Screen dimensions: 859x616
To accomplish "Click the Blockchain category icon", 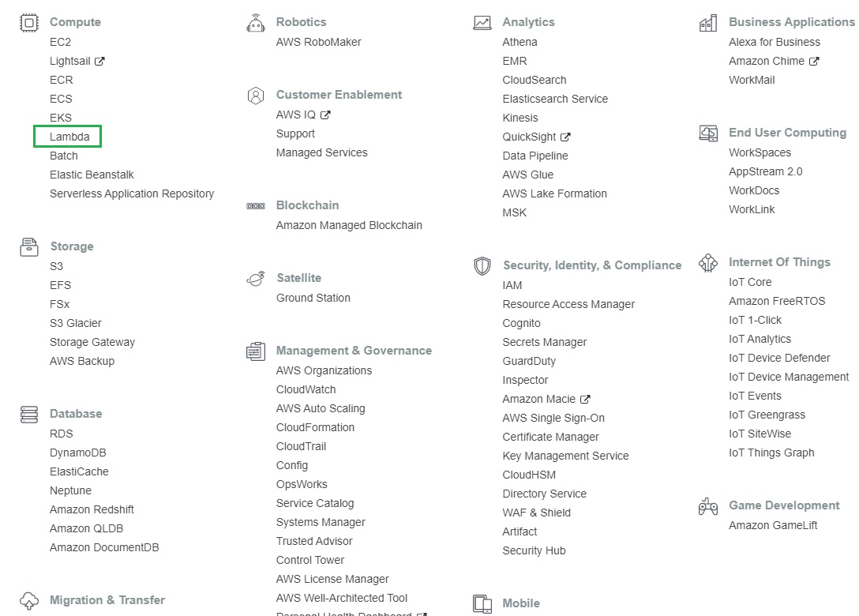I will [x=256, y=206].
